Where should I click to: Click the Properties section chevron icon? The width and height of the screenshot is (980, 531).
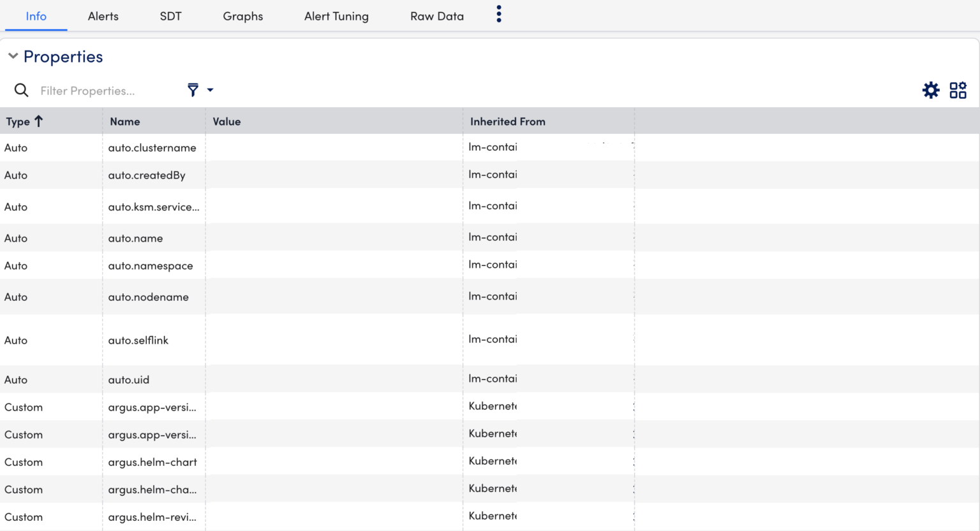coord(12,55)
